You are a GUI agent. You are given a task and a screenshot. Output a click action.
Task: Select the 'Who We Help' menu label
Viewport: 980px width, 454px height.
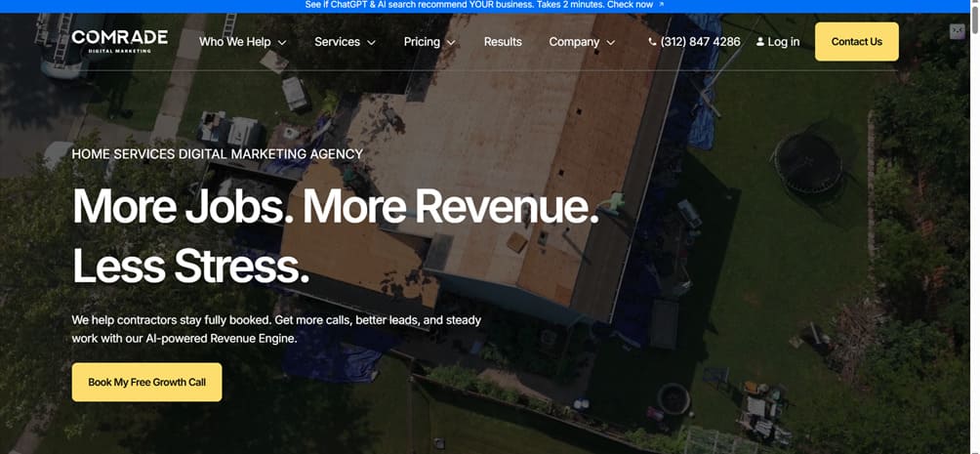pyautogui.click(x=234, y=42)
